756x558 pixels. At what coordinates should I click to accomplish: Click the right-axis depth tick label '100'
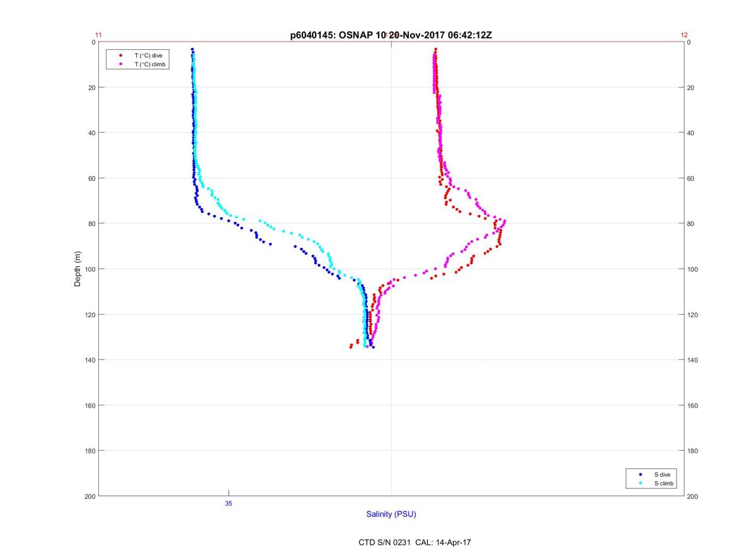point(693,269)
